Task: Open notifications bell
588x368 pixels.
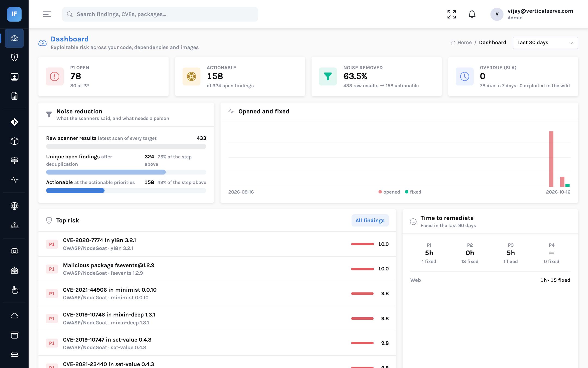Action: pos(472,14)
